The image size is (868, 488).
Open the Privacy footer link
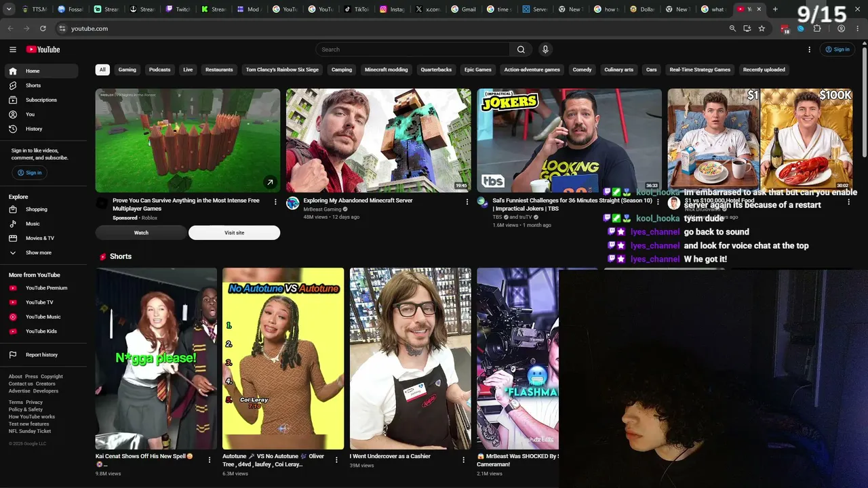(34, 403)
